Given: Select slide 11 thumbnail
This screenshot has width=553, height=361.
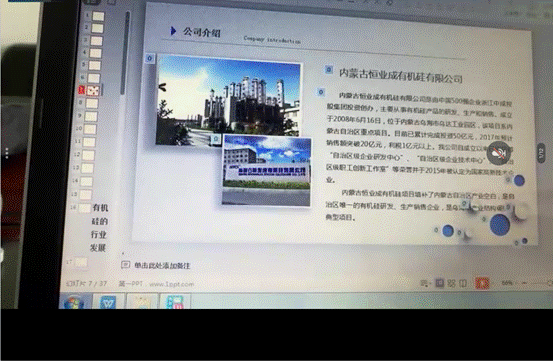Looking at the screenshot, I should point(89,142).
